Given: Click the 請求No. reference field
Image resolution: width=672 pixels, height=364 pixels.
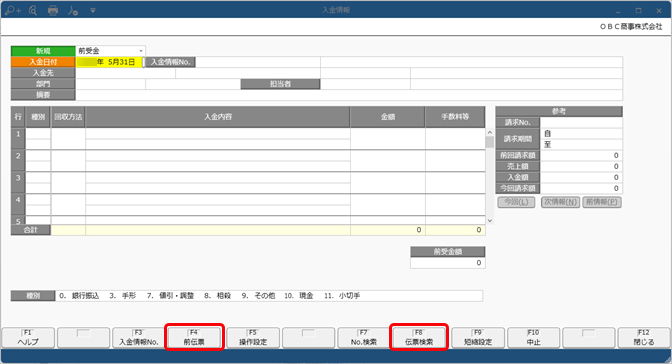Looking at the screenshot, I should point(581,123).
